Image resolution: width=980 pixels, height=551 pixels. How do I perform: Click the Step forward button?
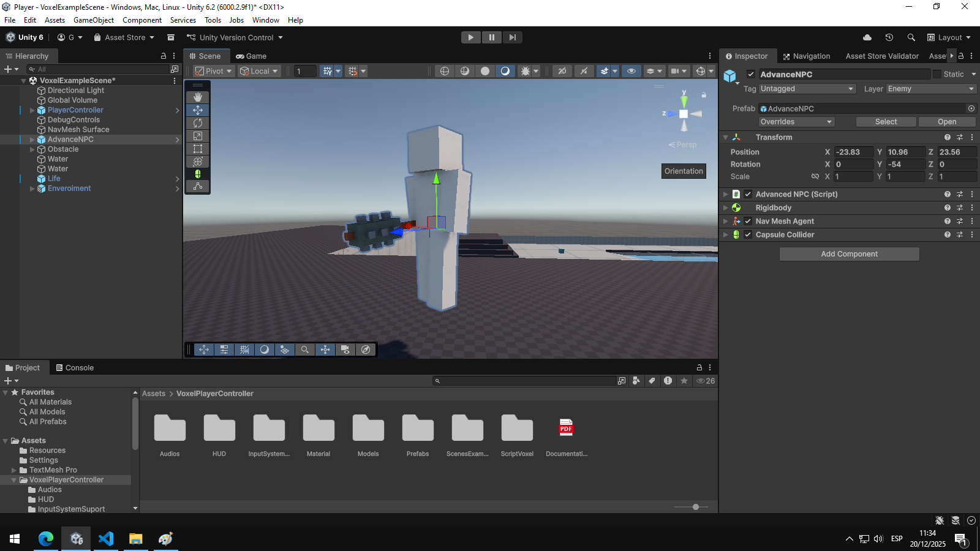(x=513, y=37)
